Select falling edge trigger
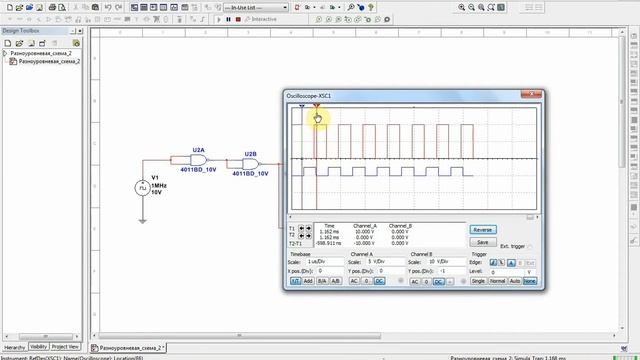This screenshot has height=360, width=640. 502,263
